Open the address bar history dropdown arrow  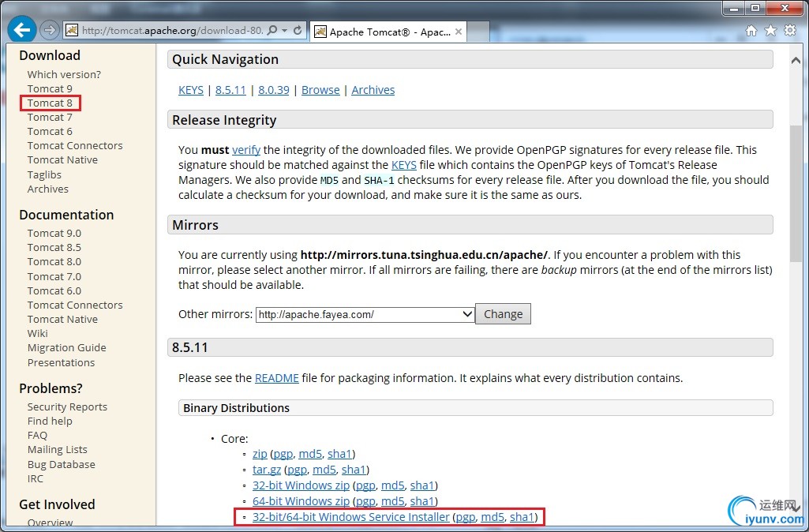click(x=284, y=31)
